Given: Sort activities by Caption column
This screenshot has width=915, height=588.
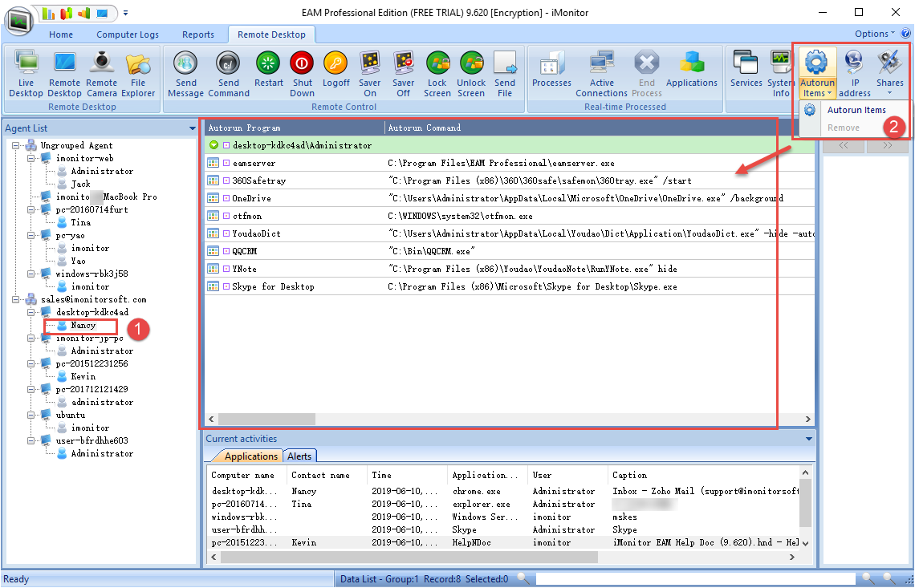Looking at the screenshot, I should point(702,475).
